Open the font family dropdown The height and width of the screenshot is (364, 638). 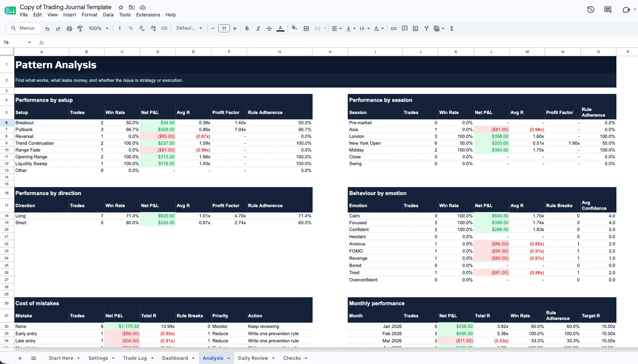pos(189,28)
